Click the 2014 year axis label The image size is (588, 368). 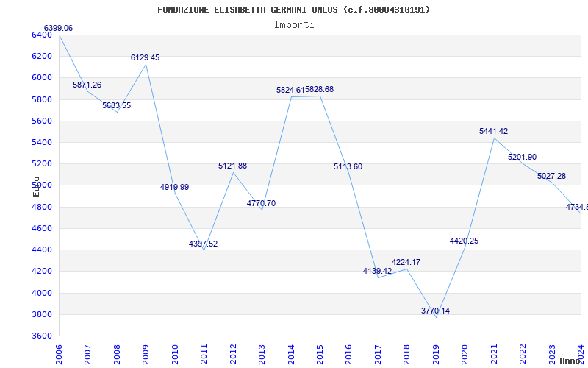point(291,354)
